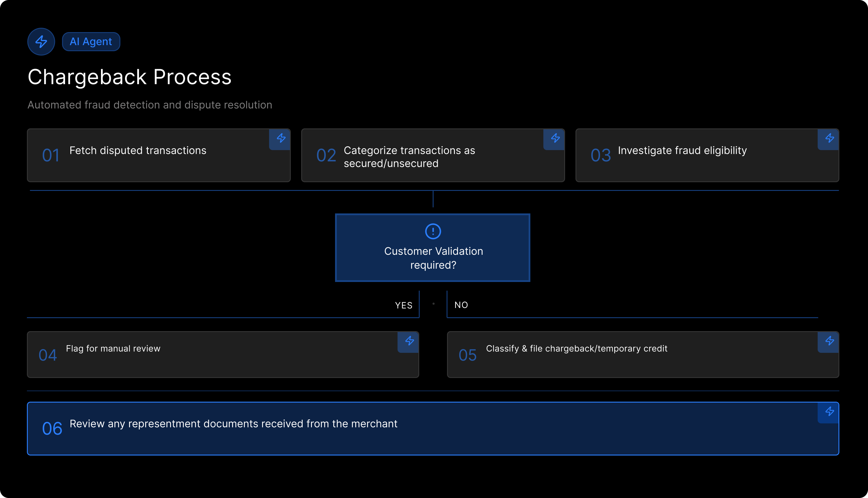Click the round lightning bolt logo icon
This screenshot has width=868, height=498.
pyautogui.click(x=41, y=42)
